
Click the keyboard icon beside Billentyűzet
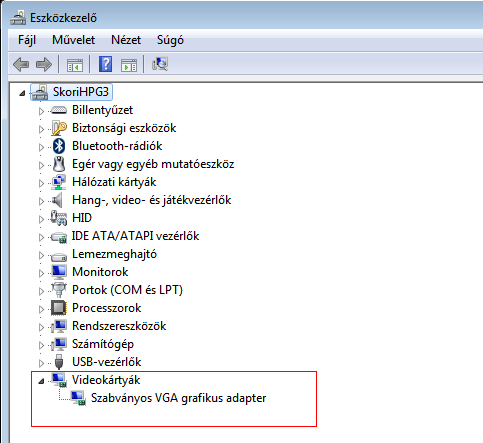click(59, 110)
